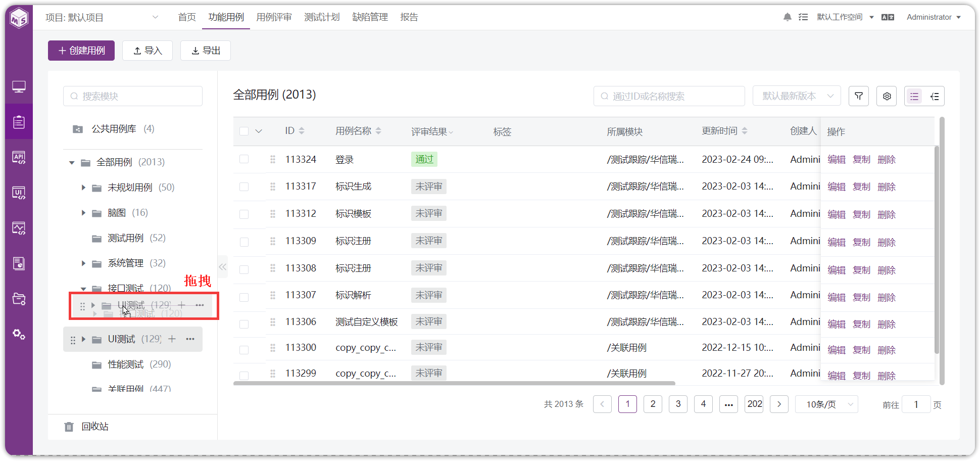Open report module icon in sidebar

pyautogui.click(x=19, y=263)
